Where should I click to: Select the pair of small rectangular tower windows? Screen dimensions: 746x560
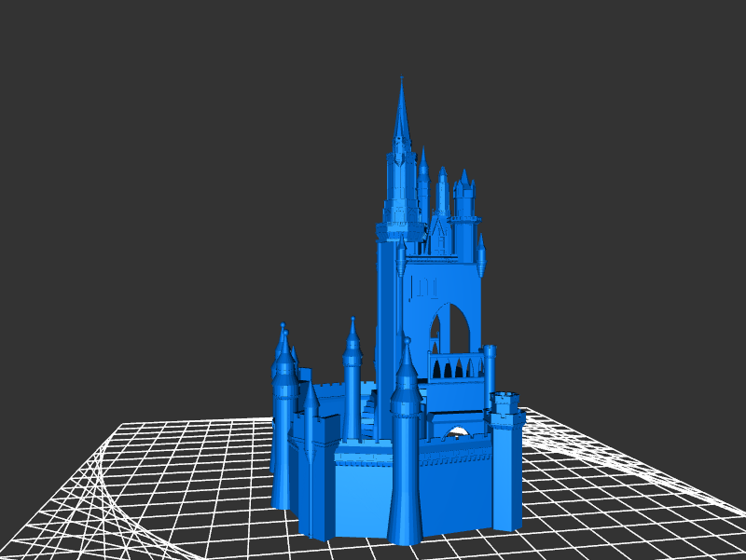tap(425, 286)
